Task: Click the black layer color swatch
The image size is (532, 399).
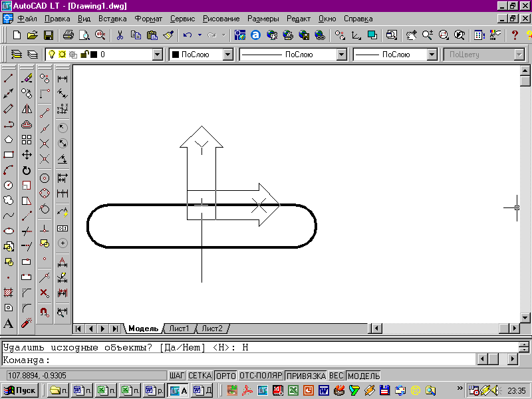Action: point(94,55)
